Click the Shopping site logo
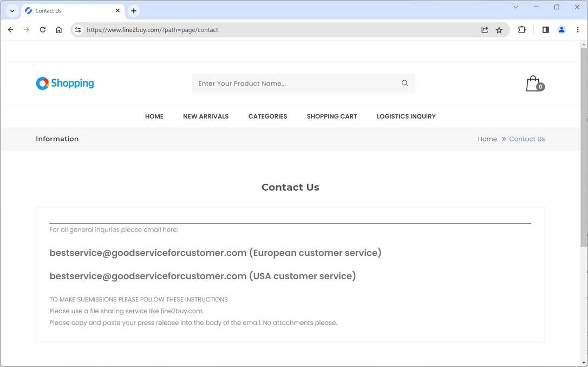Screen dimensions: 588x367 click(x=64, y=83)
